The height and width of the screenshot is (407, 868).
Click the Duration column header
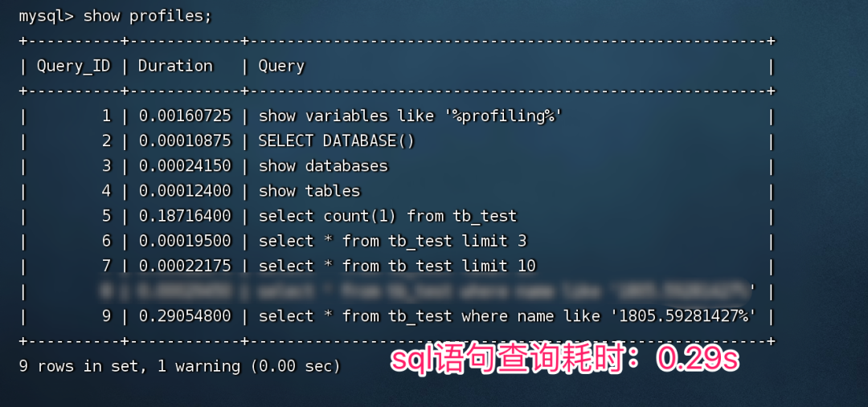pyautogui.click(x=175, y=66)
